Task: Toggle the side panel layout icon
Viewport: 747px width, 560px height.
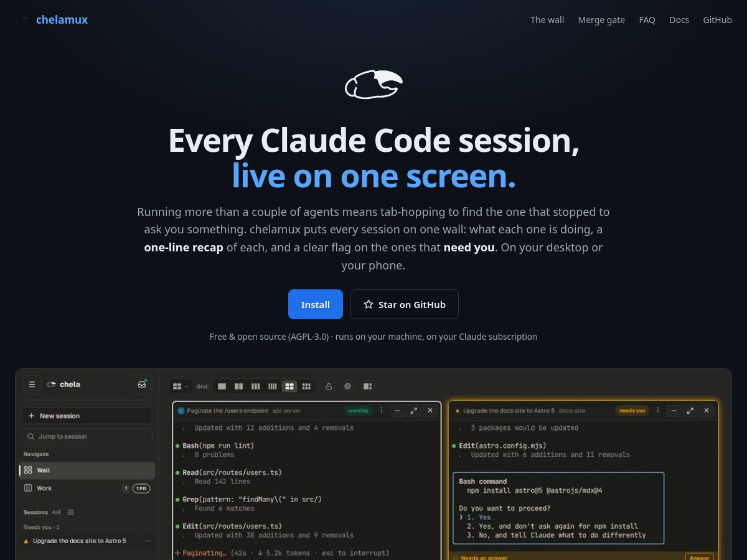Action: pos(367,386)
